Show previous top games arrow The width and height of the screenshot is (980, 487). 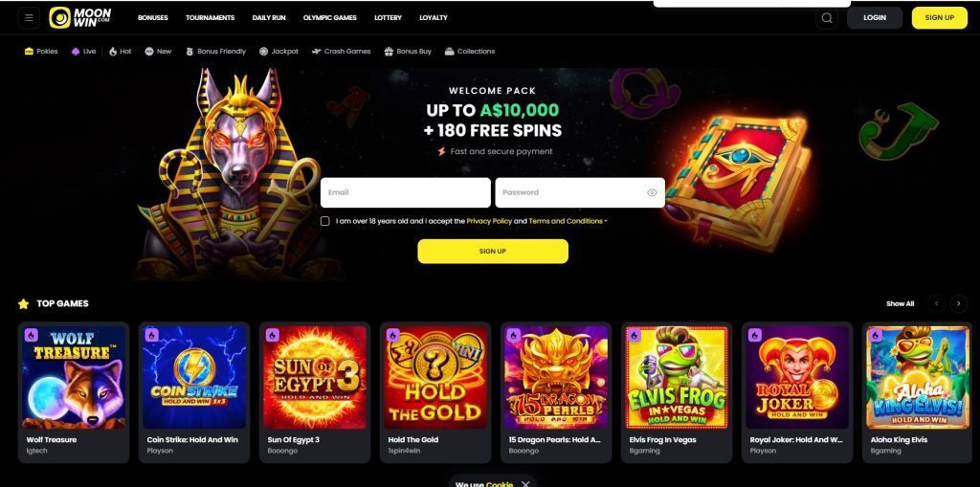936,303
